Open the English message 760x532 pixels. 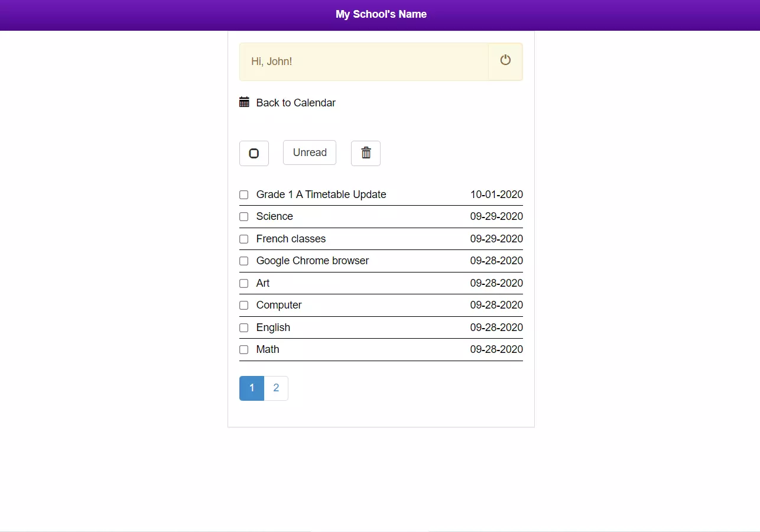273,327
